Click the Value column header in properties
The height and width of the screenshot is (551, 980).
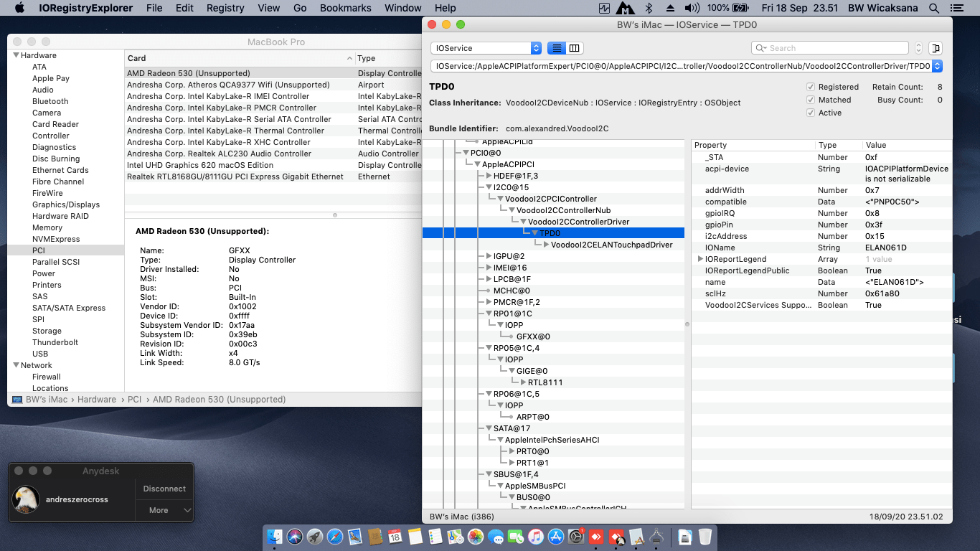click(907, 145)
